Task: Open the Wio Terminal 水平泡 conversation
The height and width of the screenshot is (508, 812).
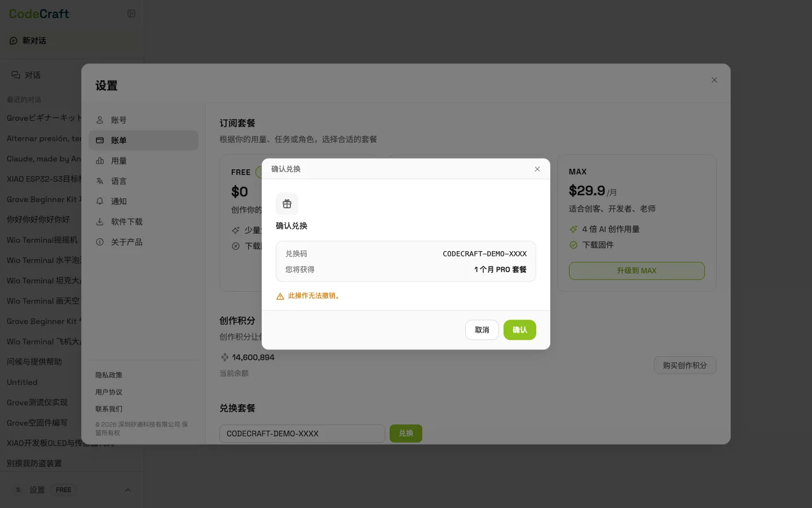Action: pyautogui.click(x=44, y=260)
